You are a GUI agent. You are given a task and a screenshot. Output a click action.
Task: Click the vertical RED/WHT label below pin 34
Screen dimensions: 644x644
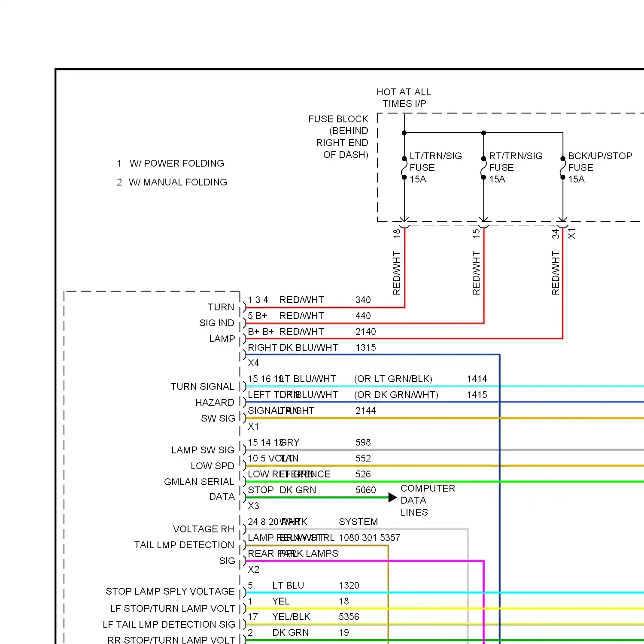[x=556, y=273]
